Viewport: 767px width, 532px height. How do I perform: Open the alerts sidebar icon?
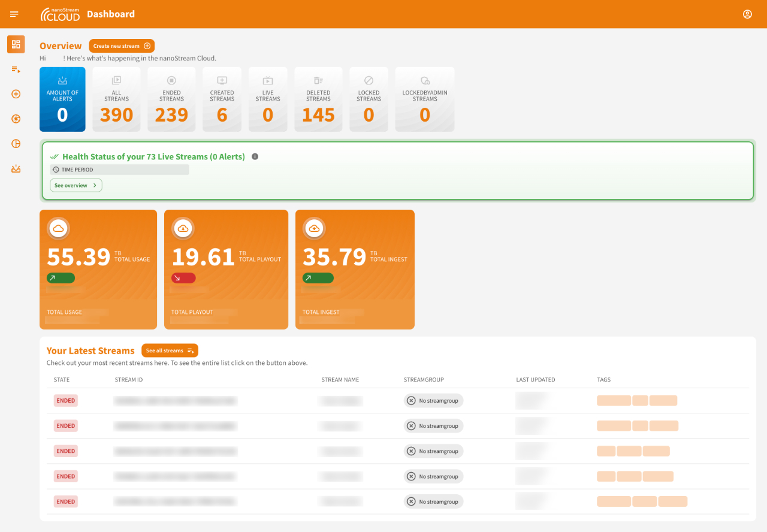pos(16,168)
